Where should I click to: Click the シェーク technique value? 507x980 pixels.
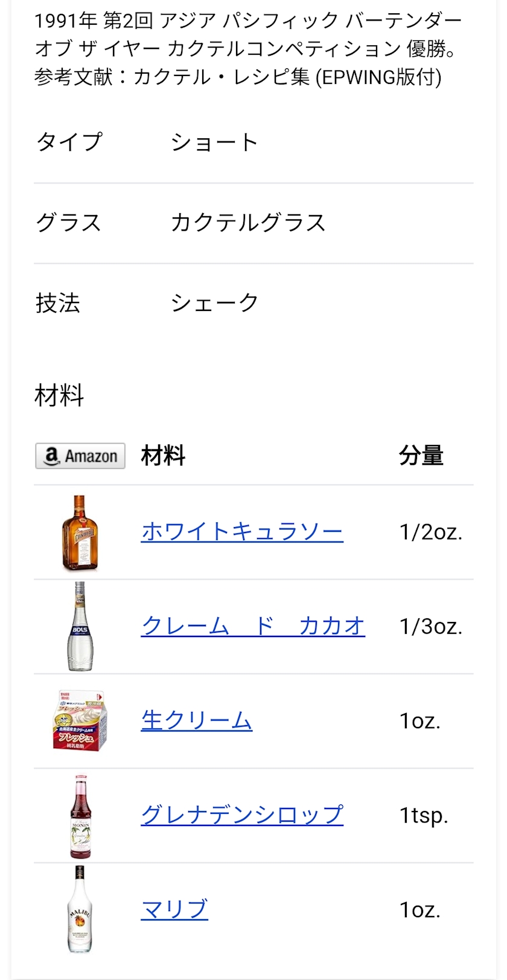click(214, 303)
